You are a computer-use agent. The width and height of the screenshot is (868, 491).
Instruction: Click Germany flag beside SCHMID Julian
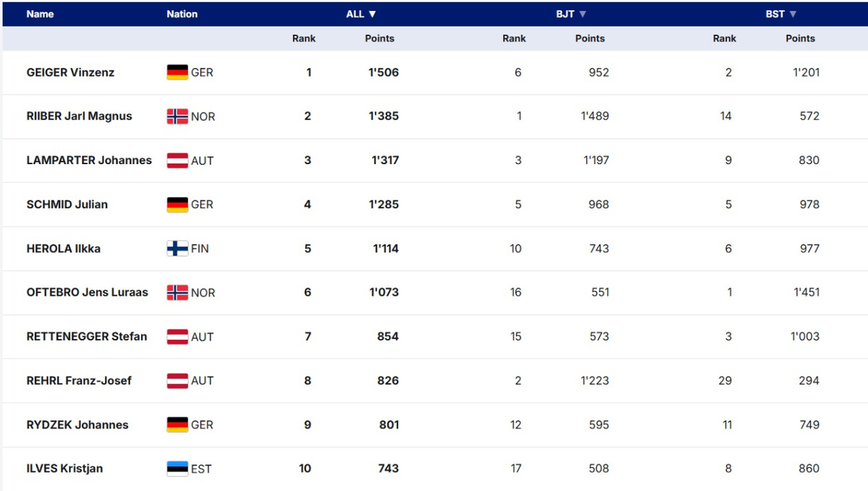point(177,205)
